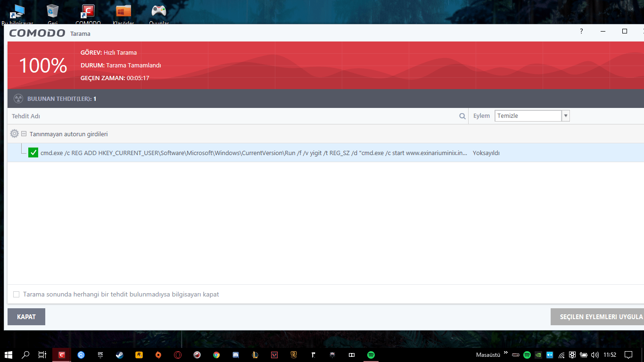Open Google Chrome from the taskbar
This screenshot has height=362, width=644.
[x=216, y=355]
